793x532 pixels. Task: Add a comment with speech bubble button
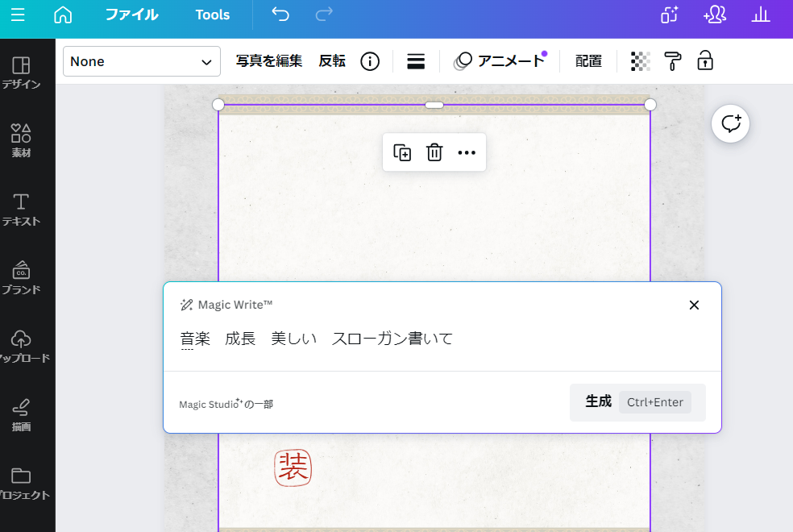pos(730,123)
